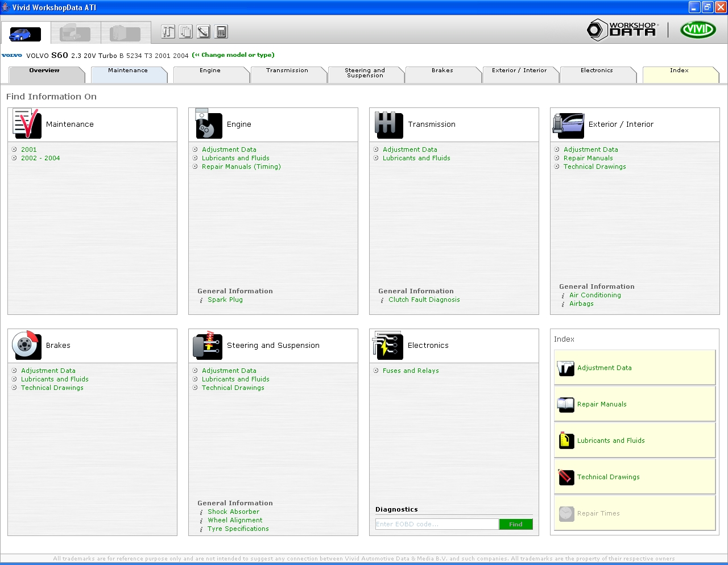Open Exterior / Interior Adjustment Data link

tap(591, 149)
